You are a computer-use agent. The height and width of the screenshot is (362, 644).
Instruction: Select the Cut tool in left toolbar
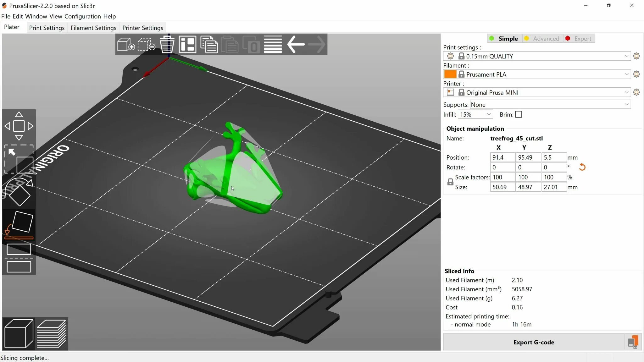(19, 258)
